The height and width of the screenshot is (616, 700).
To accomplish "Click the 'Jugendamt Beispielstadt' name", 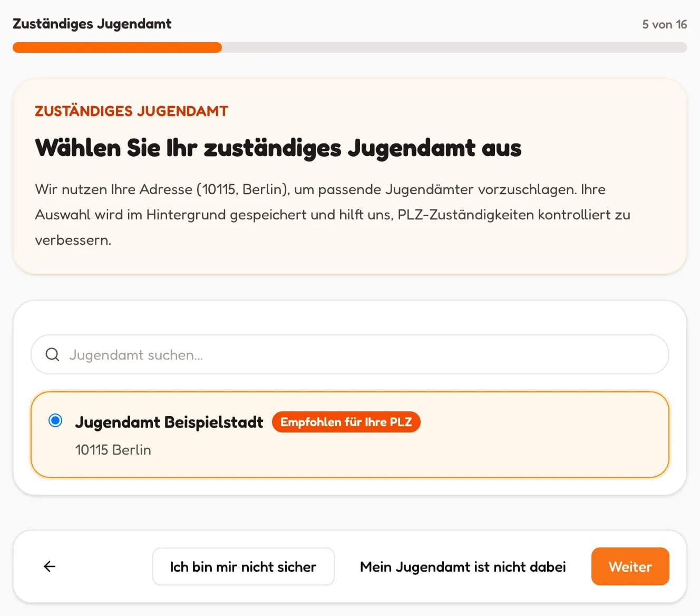I will tap(169, 422).
